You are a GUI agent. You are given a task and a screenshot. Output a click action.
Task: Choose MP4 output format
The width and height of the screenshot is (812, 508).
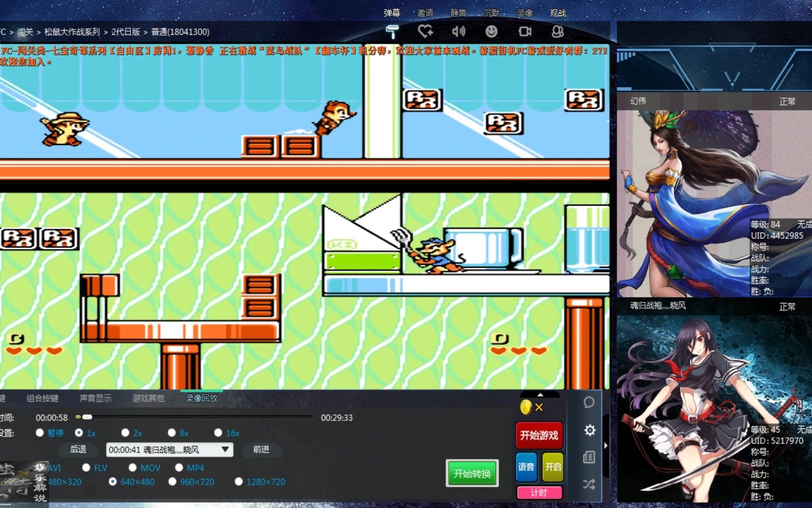pyautogui.click(x=179, y=468)
